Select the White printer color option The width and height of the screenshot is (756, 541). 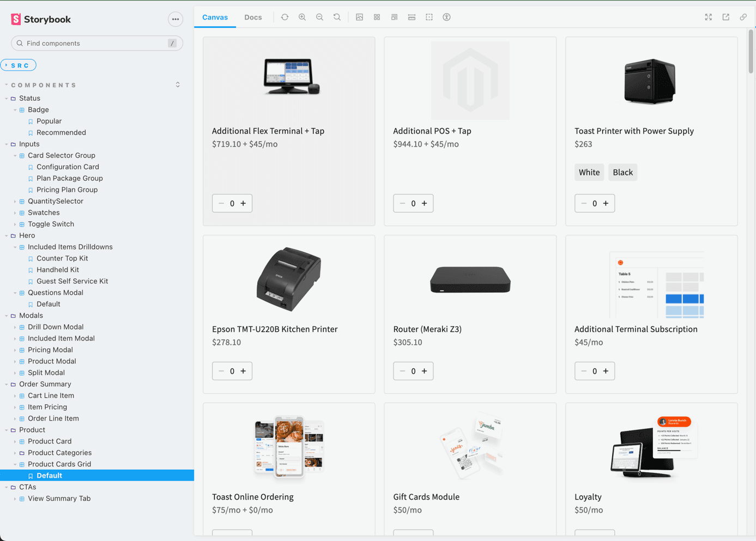[589, 172]
